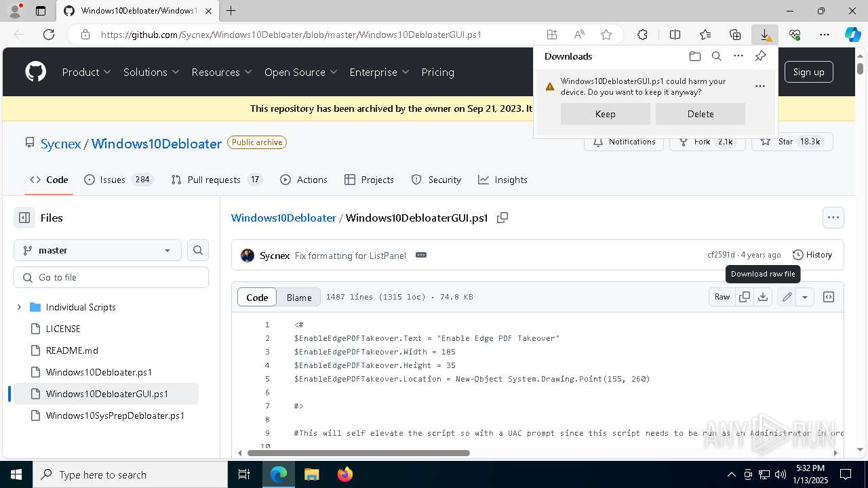Collapse the file tree sidebar icon
The height and width of the screenshot is (488, 868).
[24, 218]
